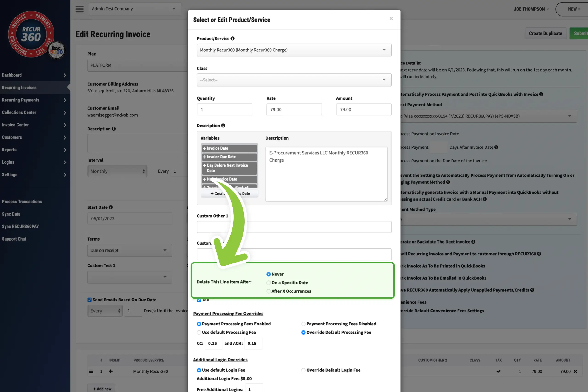The image size is (588, 392).
Task: Expand Dashboard sidebar chevron
Action: tap(65, 75)
